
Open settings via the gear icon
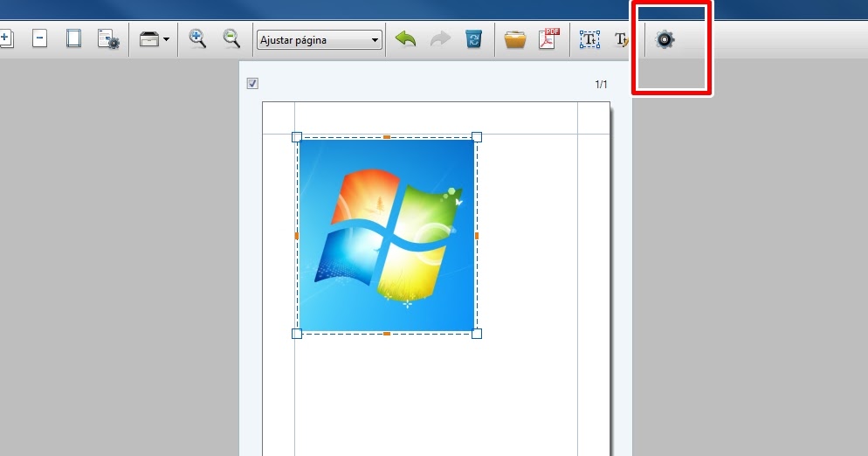tap(665, 39)
